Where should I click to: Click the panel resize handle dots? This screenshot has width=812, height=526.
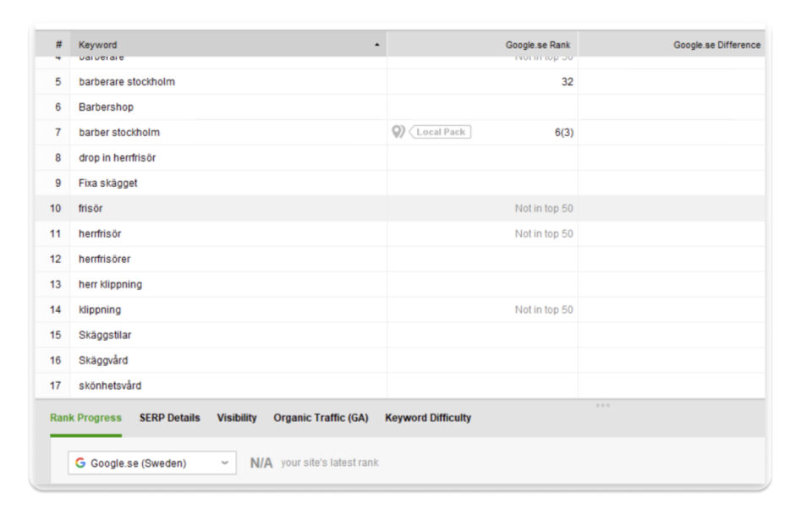click(602, 405)
